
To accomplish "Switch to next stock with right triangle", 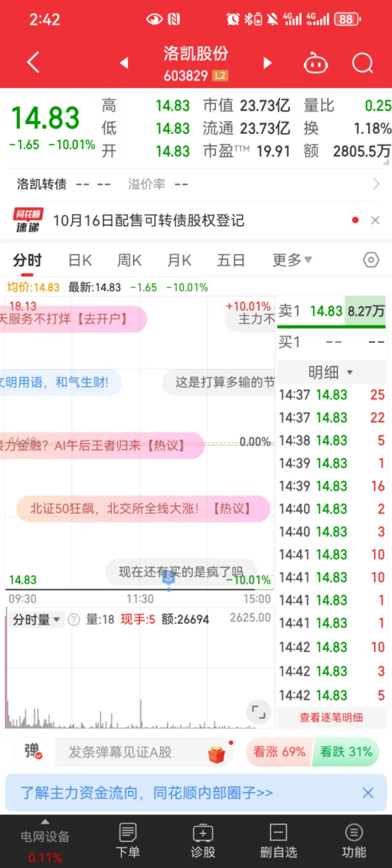I will pyautogui.click(x=267, y=63).
